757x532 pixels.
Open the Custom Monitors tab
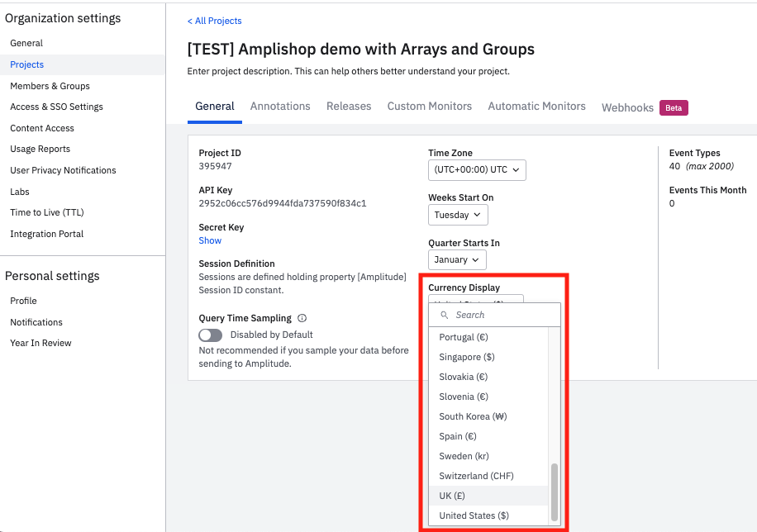coord(429,107)
